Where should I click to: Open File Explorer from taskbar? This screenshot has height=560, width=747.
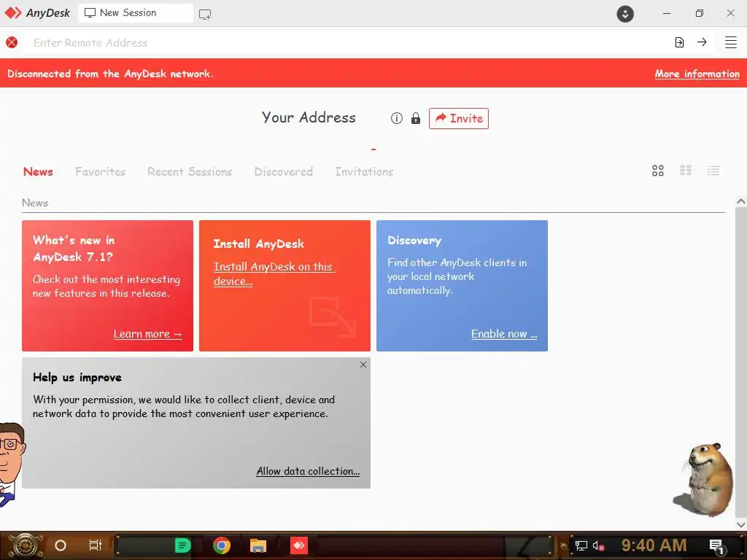coord(258,545)
